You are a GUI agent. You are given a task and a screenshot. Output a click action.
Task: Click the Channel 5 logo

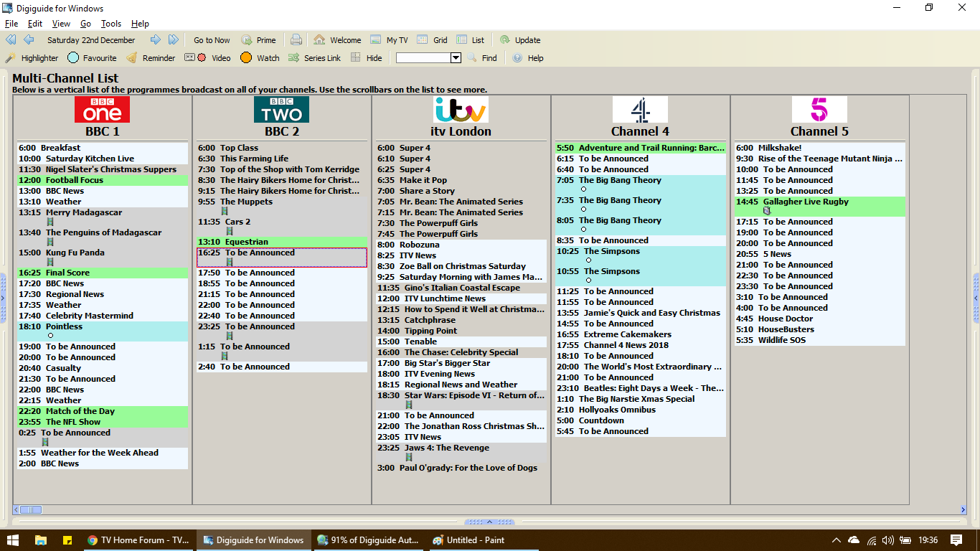[x=820, y=110]
